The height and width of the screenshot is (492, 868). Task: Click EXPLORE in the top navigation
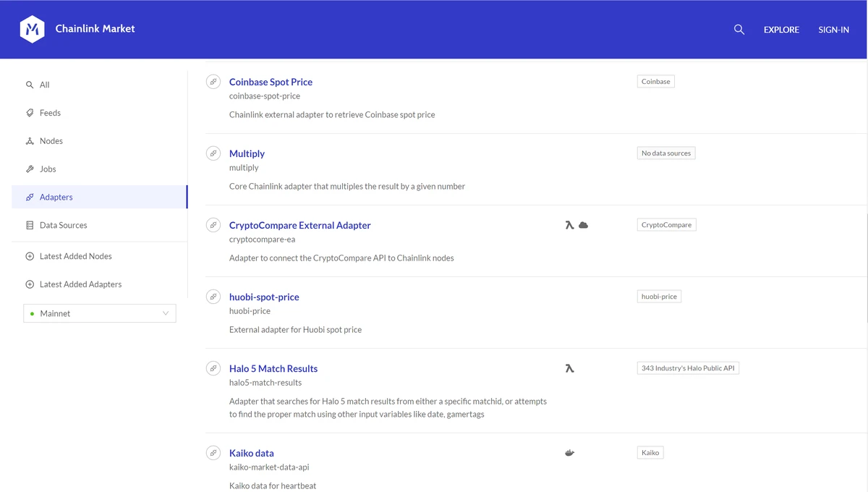(x=781, y=30)
